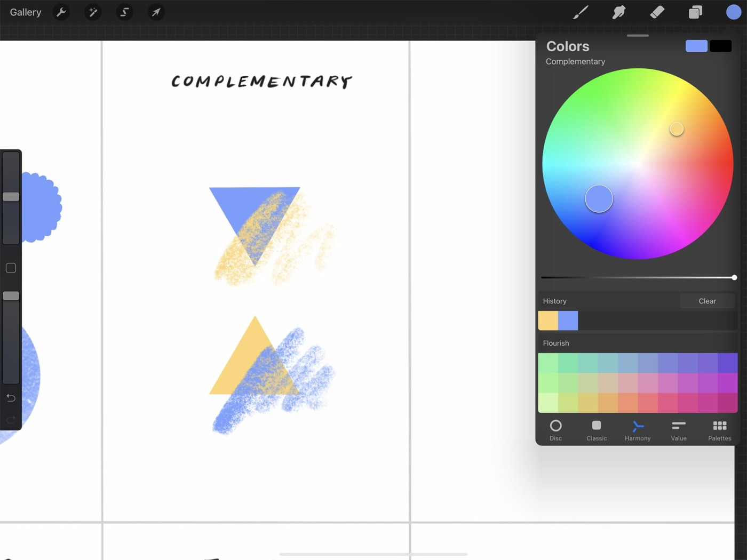Select the Eraser tool
This screenshot has width=747, height=560.
(x=657, y=12)
